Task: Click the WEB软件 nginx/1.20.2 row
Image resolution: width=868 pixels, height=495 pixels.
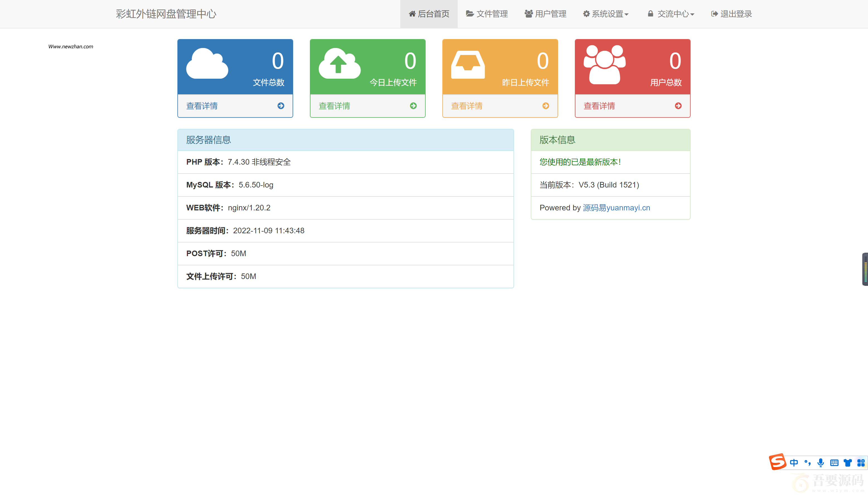Action: point(346,208)
